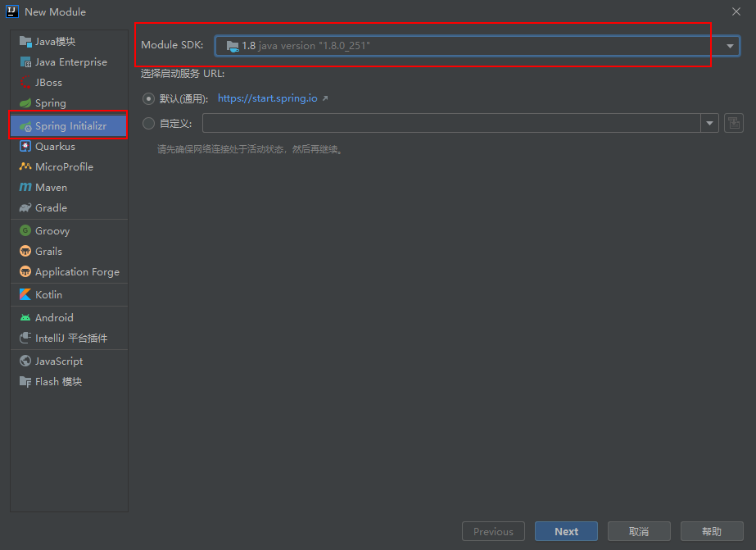Click the IntelliJ logo in title bar
Screen dimensions: 756x550
pos(12,11)
